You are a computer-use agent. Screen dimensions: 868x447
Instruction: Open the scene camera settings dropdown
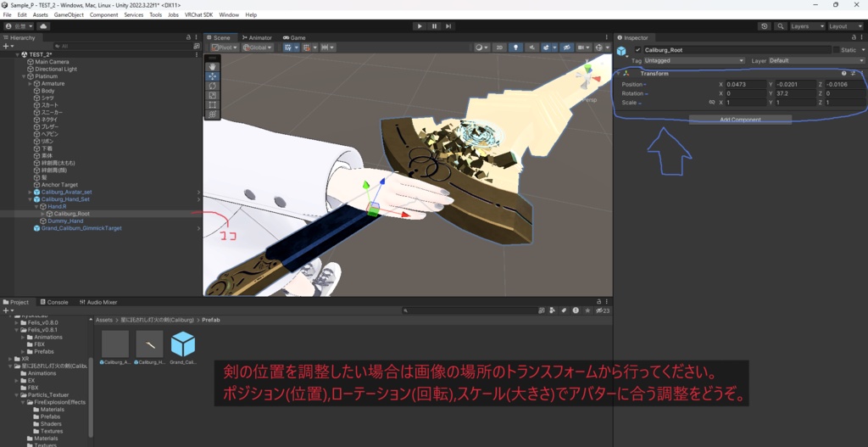(x=583, y=47)
